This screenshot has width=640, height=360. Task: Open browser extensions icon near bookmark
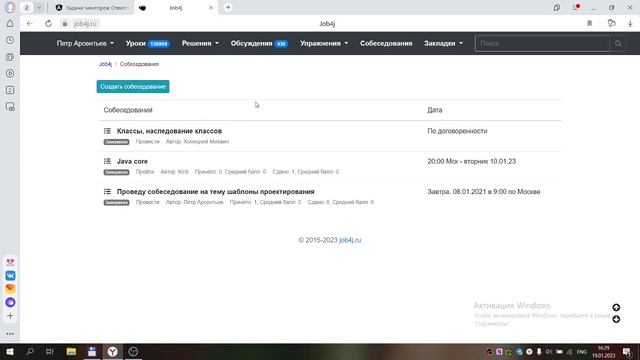pyautogui.click(x=611, y=24)
